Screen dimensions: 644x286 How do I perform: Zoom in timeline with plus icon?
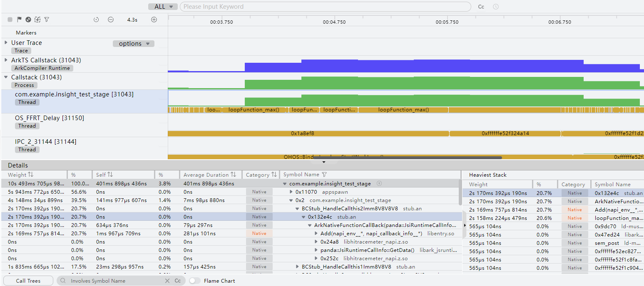pos(154,20)
